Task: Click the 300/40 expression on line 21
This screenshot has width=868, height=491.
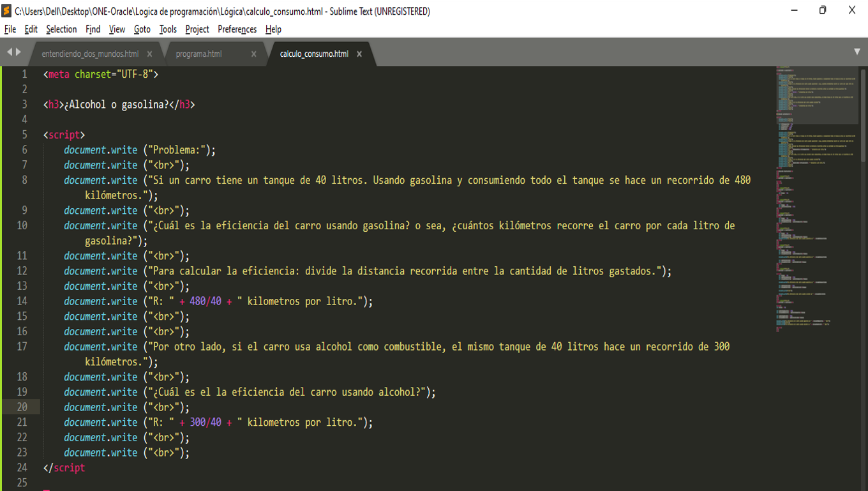Action: [206, 423]
